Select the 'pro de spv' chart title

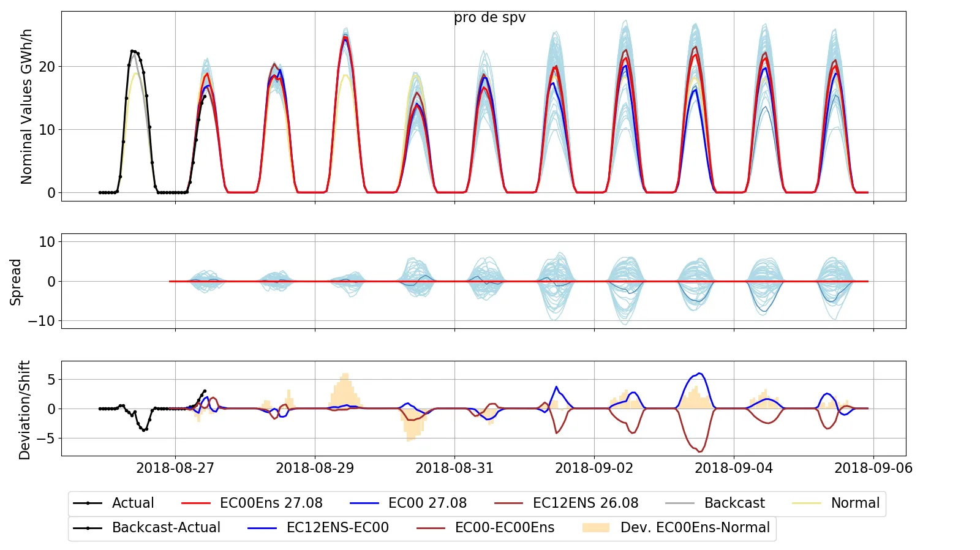489,18
